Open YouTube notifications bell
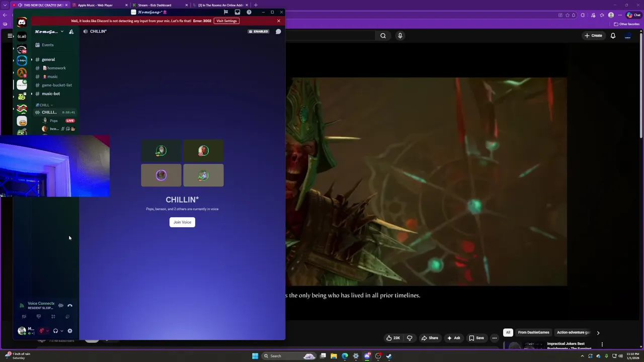644x362 pixels. 613,36
